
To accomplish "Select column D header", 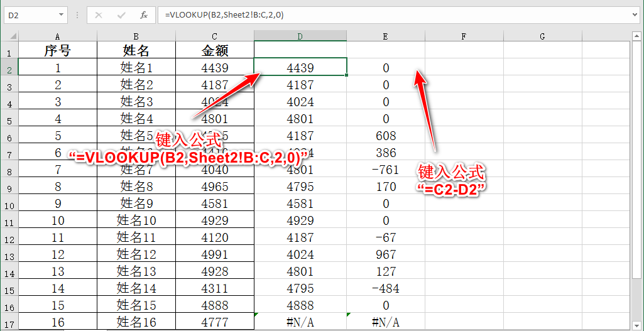I will point(300,36).
